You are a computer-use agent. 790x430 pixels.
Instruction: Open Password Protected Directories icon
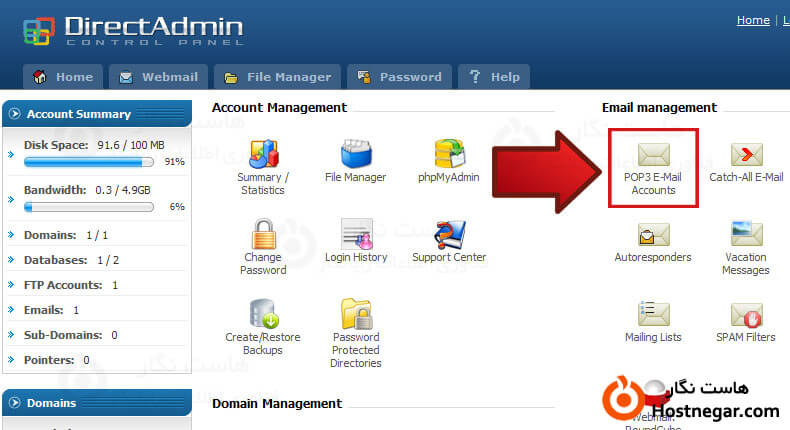(355, 315)
